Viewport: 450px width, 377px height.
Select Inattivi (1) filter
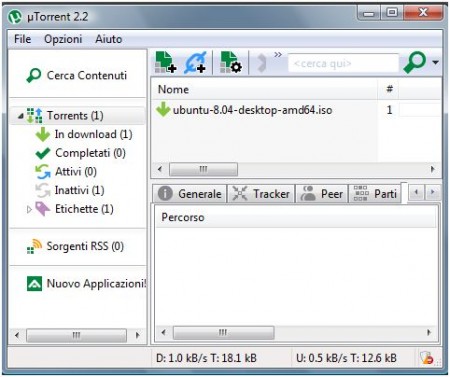pos(79,190)
